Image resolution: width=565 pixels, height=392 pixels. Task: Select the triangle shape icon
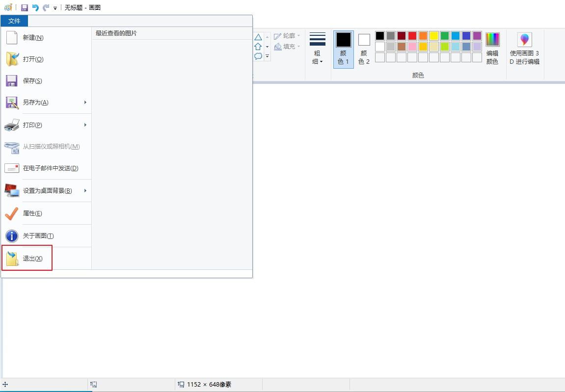pos(258,37)
